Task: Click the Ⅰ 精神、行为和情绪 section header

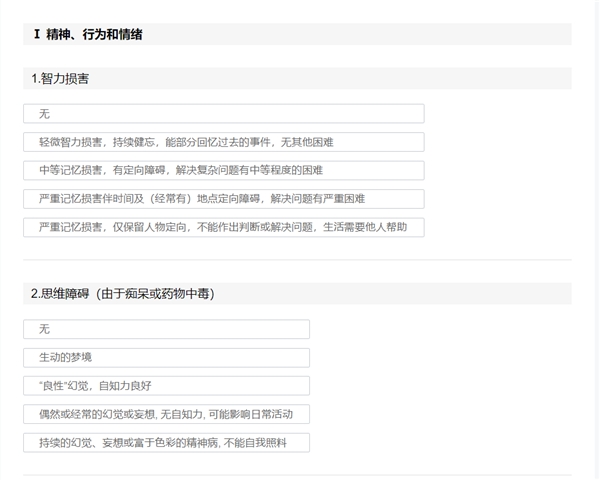Action: (88, 35)
